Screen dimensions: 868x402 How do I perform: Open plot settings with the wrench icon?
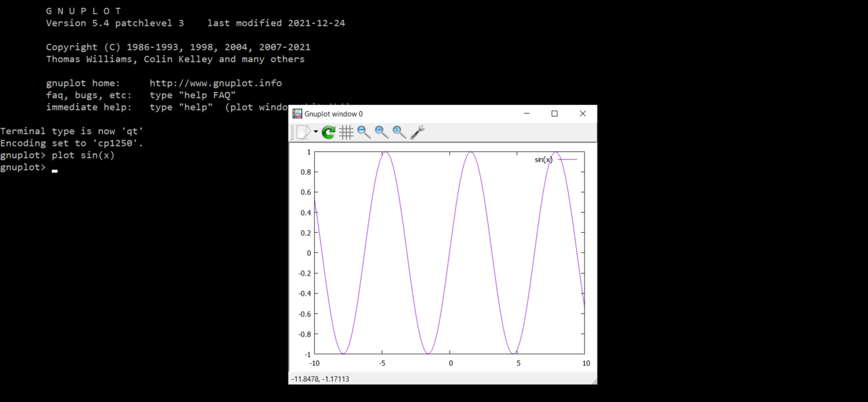(416, 133)
